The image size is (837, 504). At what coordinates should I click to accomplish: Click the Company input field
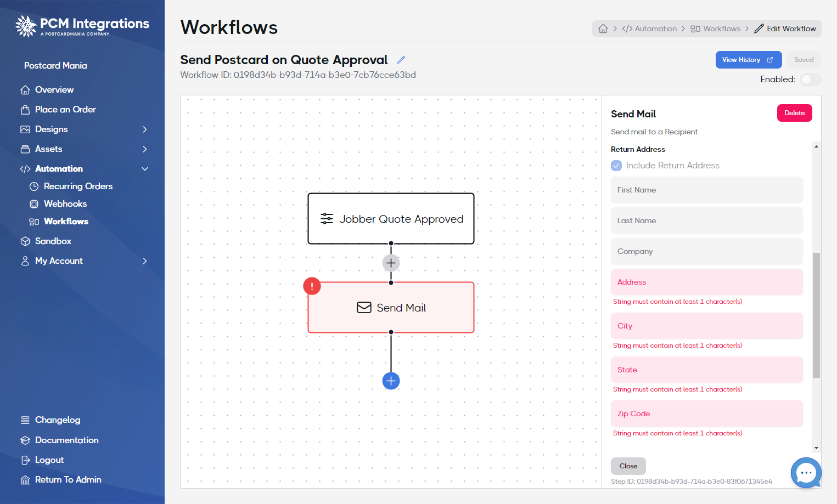tap(707, 251)
